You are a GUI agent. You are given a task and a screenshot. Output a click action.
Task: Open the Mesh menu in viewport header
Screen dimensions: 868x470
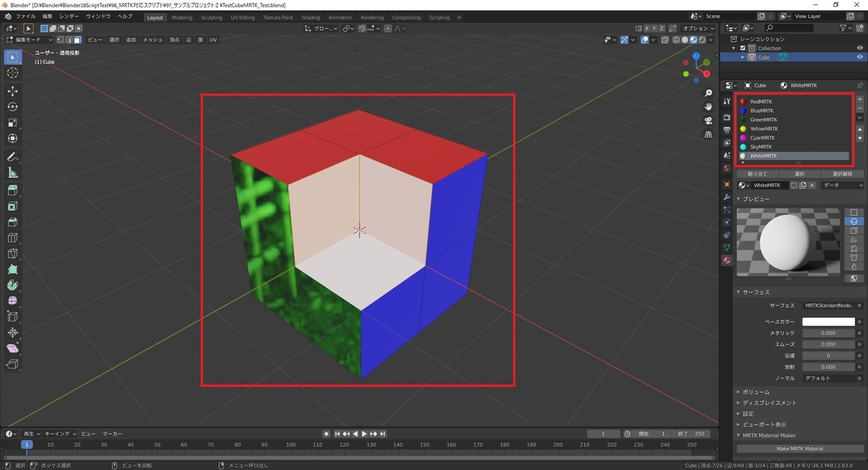(x=153, y=40)
